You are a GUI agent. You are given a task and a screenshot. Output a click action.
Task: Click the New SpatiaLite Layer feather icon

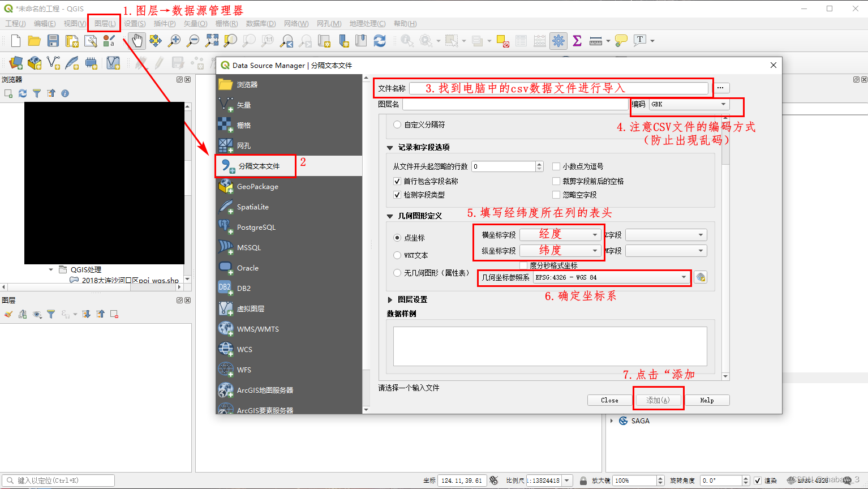72,63
